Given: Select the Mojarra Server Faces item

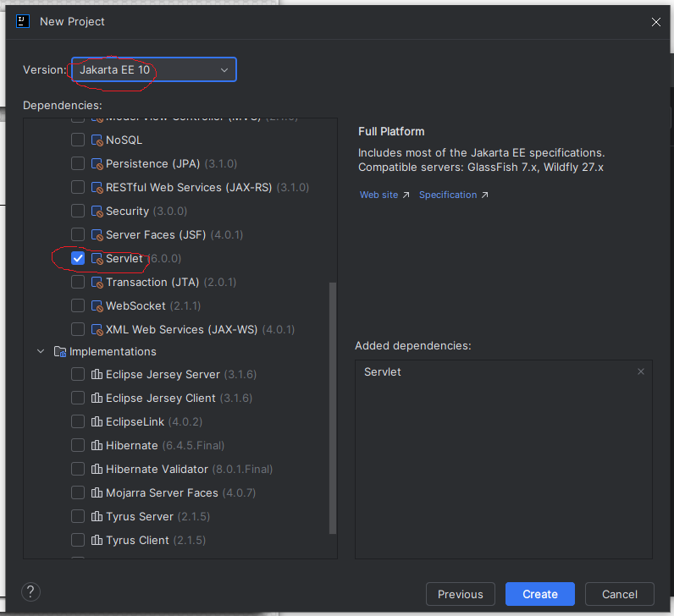Looking at the screenshot, I should 161,492.
